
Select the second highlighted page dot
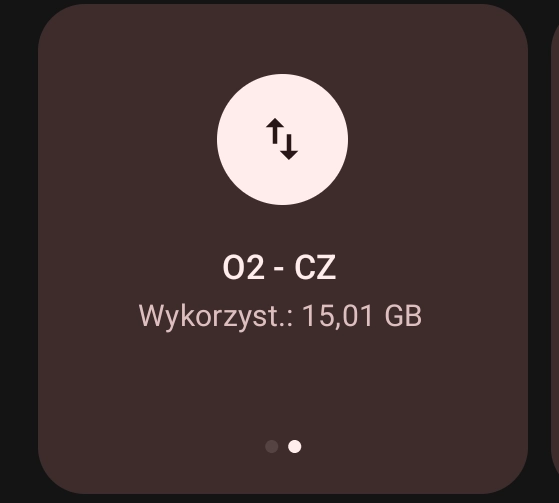pyautogui.click(x=294, y=446)
